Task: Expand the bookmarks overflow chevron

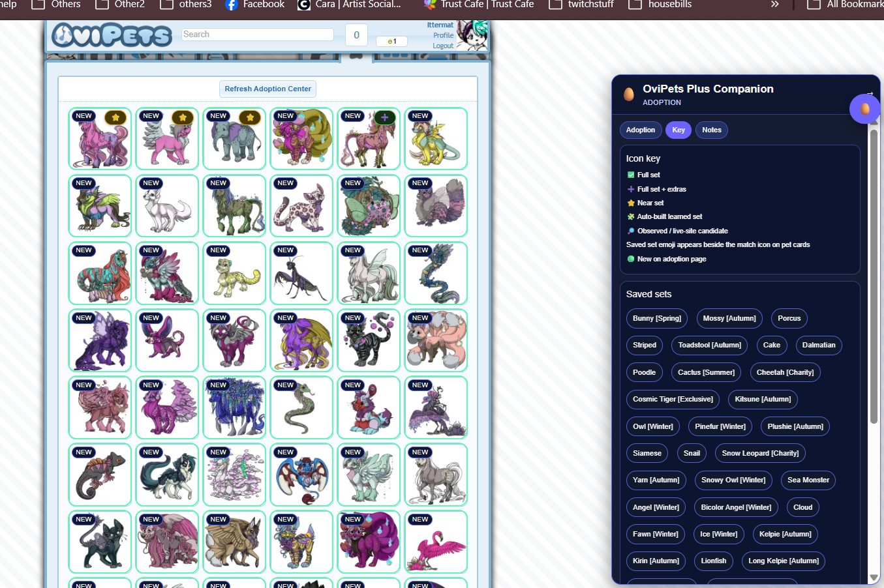Action: coord(774,5)
